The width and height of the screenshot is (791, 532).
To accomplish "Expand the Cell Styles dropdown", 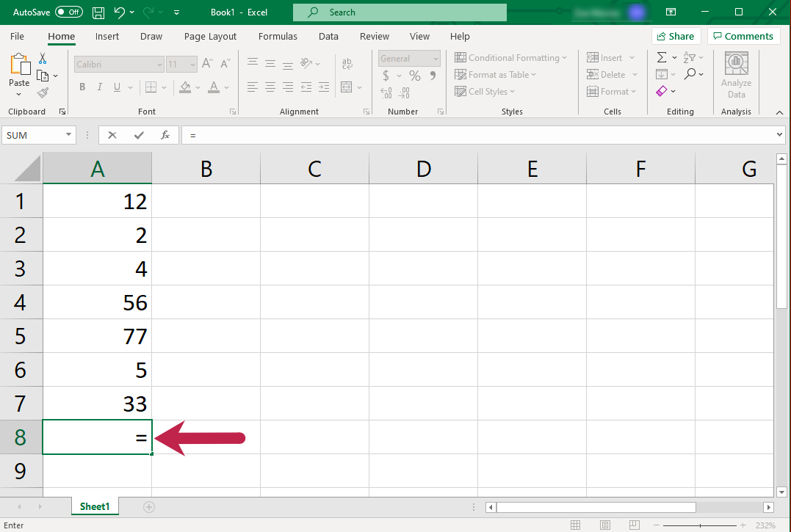I will 512,92.
